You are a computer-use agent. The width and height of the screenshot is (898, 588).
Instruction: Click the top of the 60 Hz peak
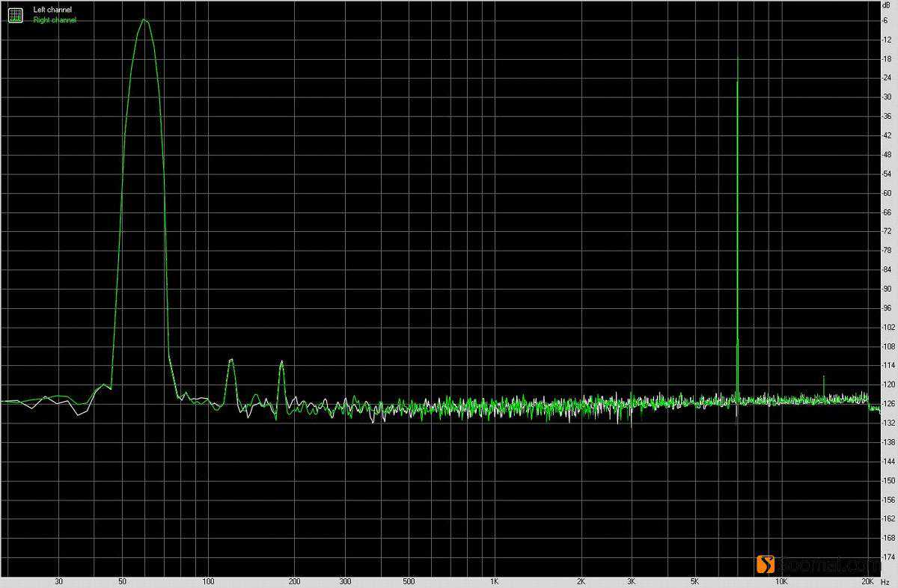tap(144, 20)
